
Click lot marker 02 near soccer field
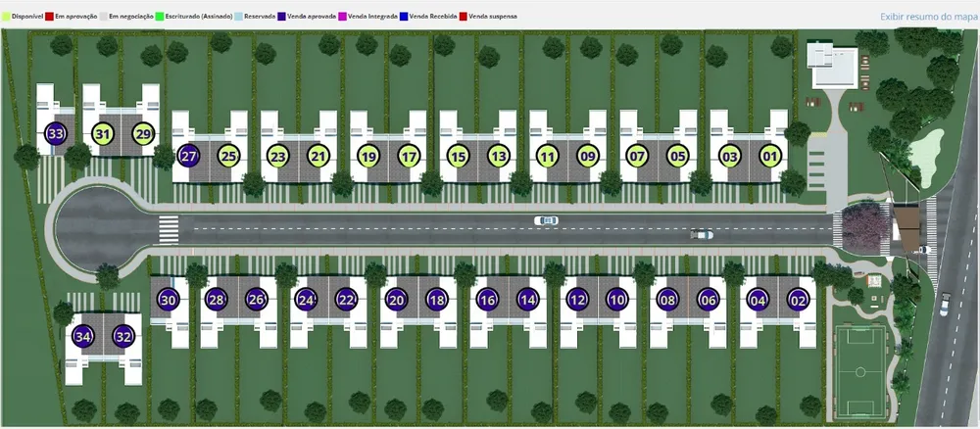coord(798,301)
